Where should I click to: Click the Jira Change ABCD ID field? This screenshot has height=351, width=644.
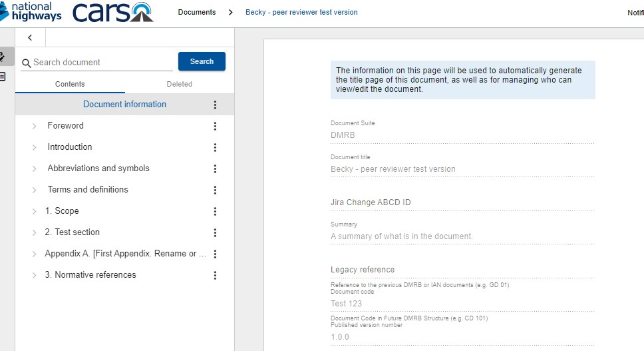pyautogui.click(x=462, y=202)
